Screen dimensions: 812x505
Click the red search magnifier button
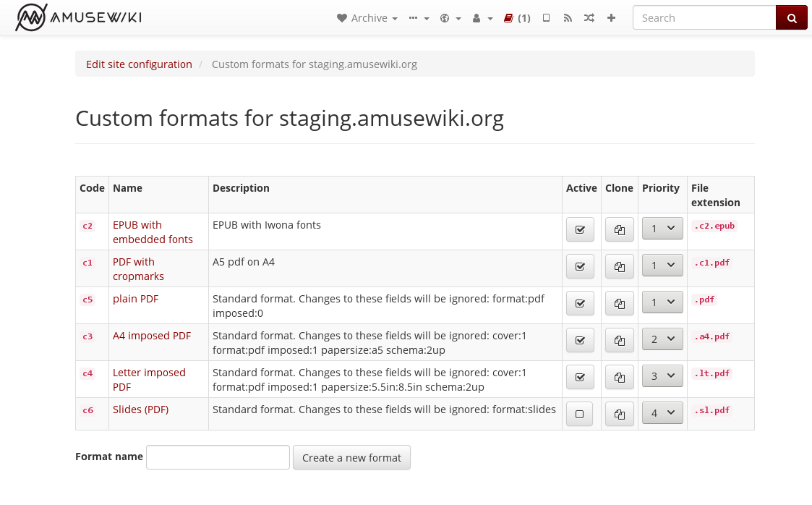(791, 18)
